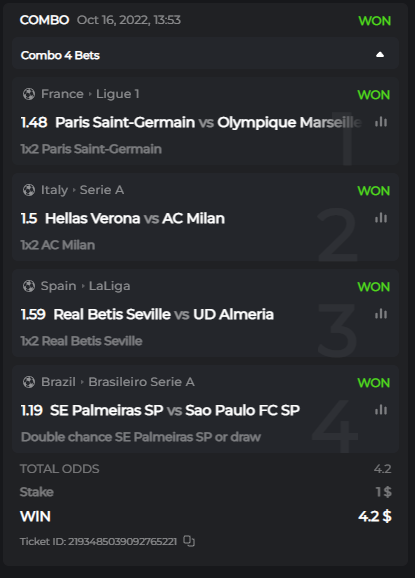Open stats icon for Real Betis match
Viewport: 415px width, 578px height.
pyautogui.click(x=381, y=314)
